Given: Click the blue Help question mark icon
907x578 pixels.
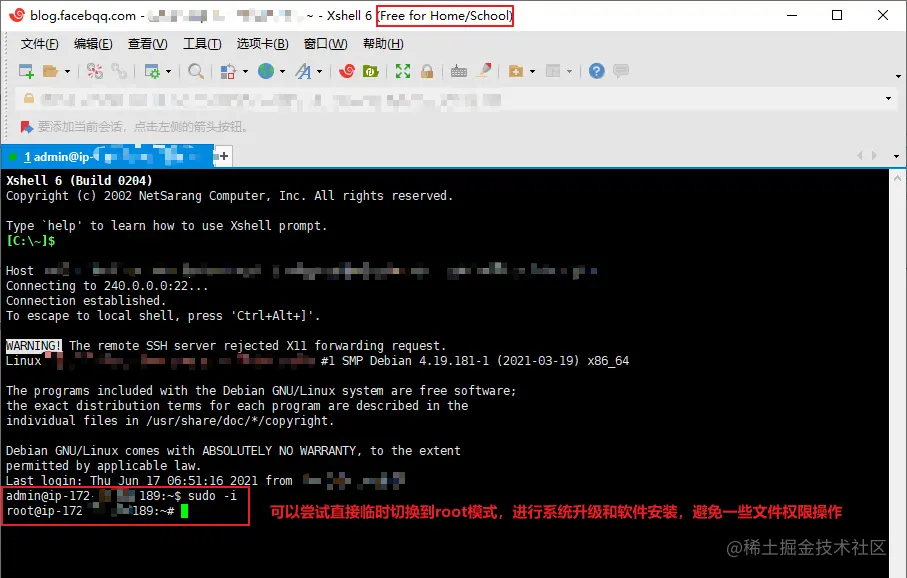Looking at the screenshot, I should [x=596, y=71].
